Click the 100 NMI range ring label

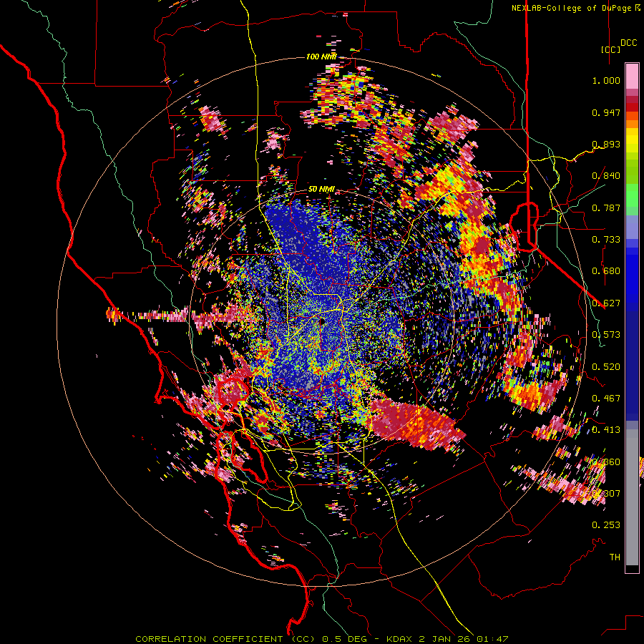click(x=321, y=57)
